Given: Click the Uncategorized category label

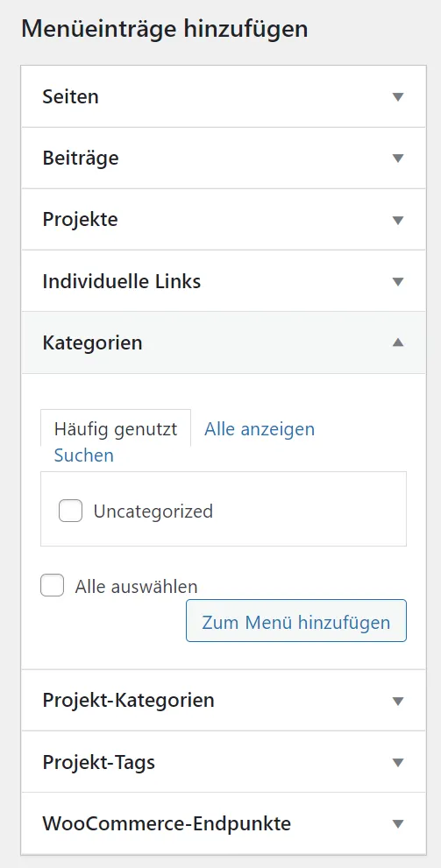Looking at the screenshot, I should point(153,511).
